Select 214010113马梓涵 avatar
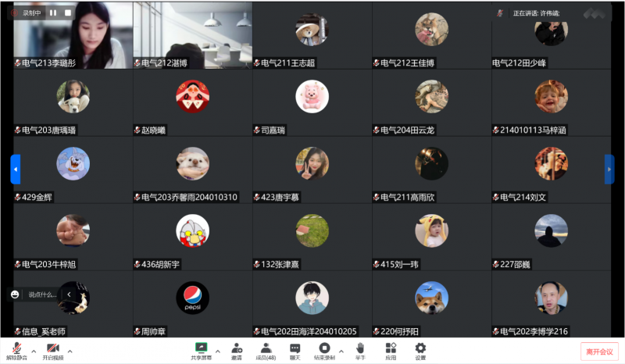The image size is (625, 364). pyautogui.click(x=552, y=97)
